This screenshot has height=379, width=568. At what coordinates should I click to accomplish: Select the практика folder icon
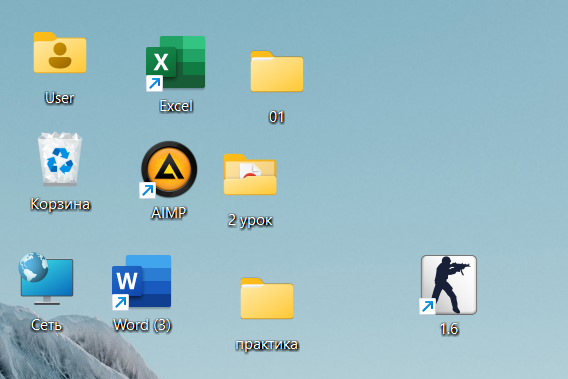[x=267, y=299]
